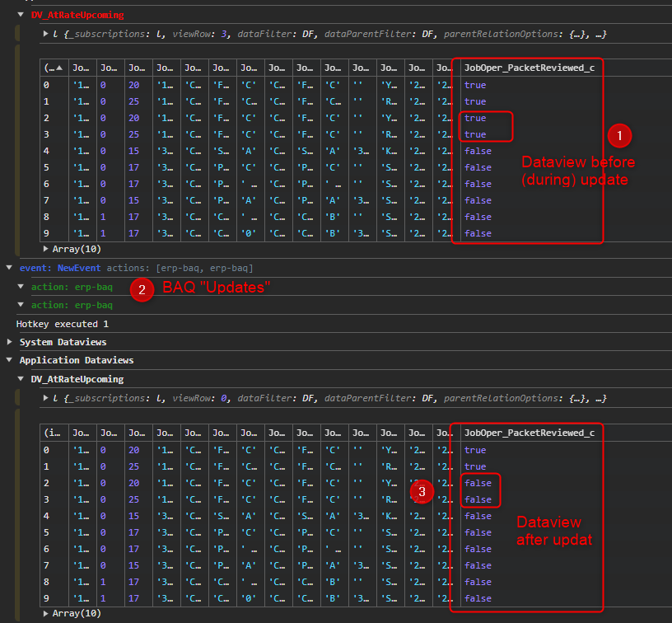Click the 'K… cell in lower table row 4

(x=390, y=516)
